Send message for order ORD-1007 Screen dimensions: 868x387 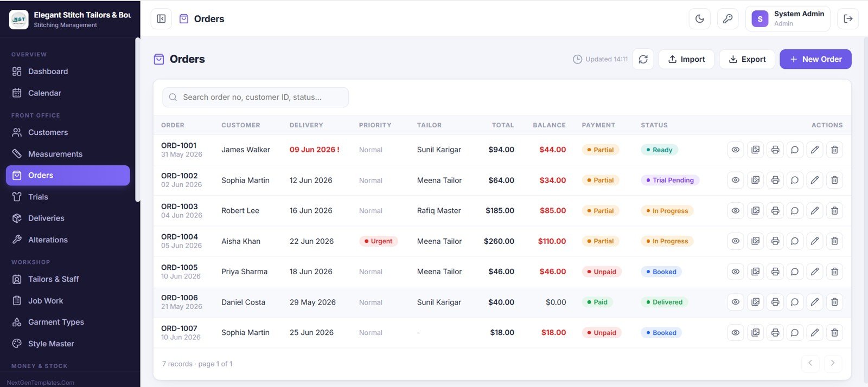(x=795, y=332)
